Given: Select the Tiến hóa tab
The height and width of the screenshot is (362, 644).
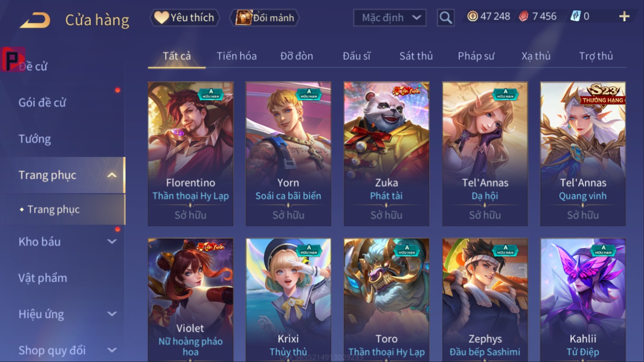Looking at the screenshot, I should pos(237,56).
